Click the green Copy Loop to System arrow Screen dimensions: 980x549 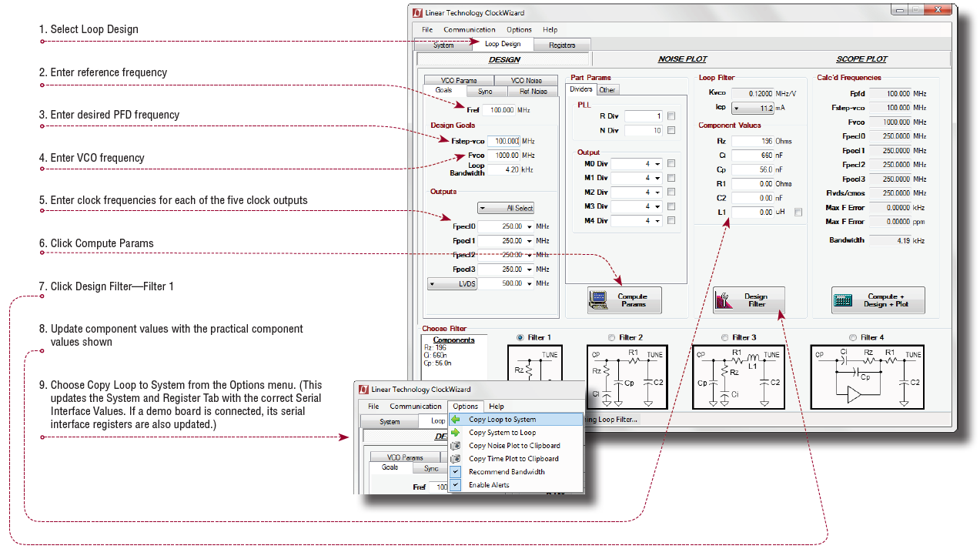pos(456,420)
